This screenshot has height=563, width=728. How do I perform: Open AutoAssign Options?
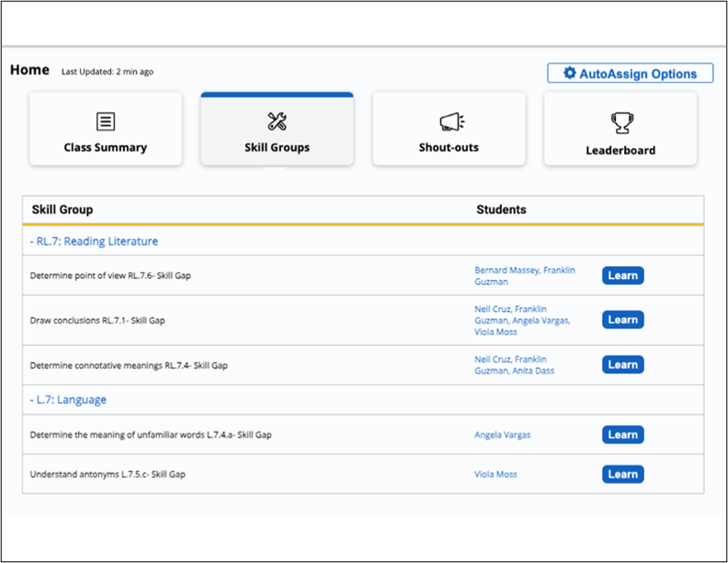pyautogui.click(x=630, y=73)
